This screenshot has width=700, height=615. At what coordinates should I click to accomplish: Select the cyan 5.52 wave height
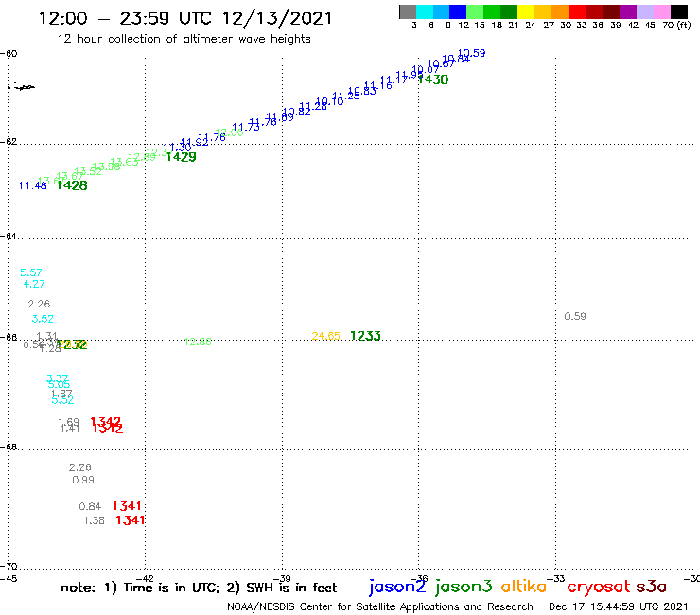tap(62, 400)
